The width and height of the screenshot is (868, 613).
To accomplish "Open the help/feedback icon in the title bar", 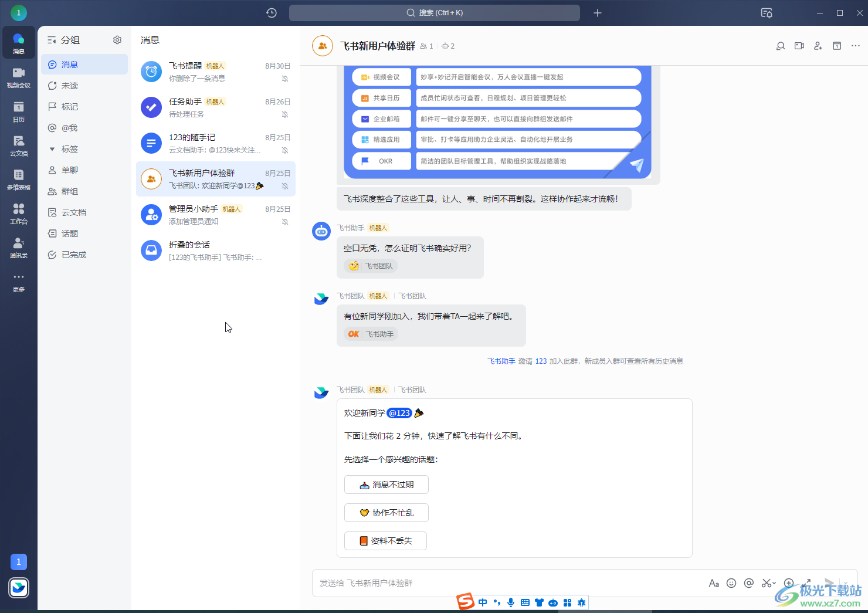I will tap(767, 13).
